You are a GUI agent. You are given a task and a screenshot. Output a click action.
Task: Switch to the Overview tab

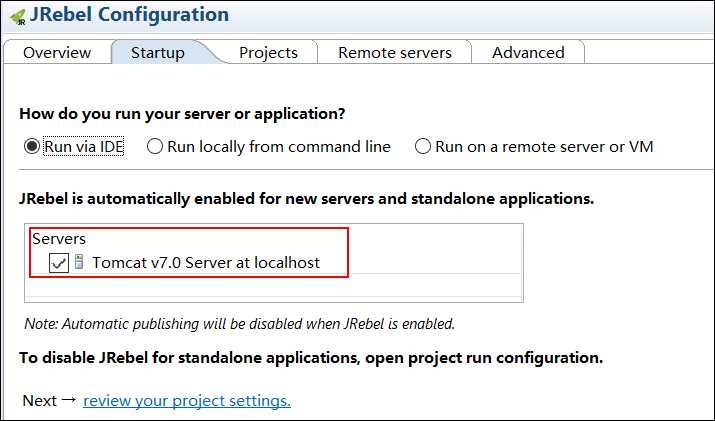tap(57, 52)
